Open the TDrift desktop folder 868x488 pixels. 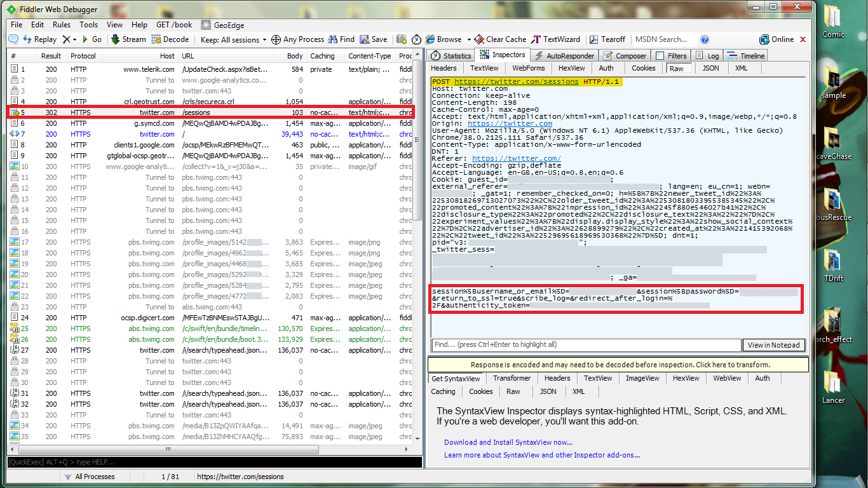833,266
